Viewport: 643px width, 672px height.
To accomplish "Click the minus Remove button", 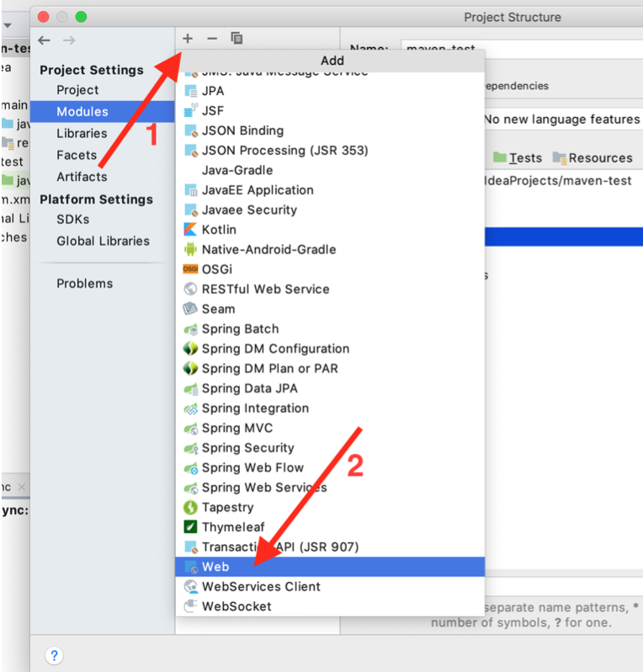I will coord(212,39).
